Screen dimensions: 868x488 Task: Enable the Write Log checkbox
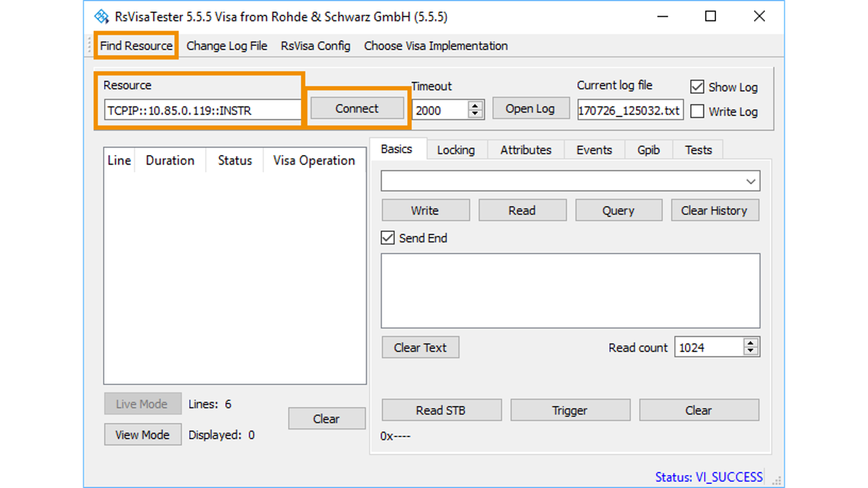(x=697, y=112)
